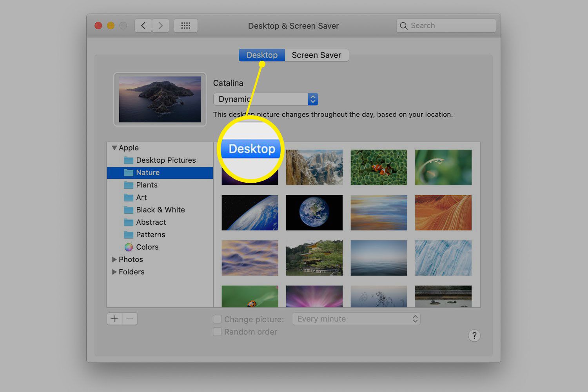Choose the green curled leaf wallpaper
The height and width of the screenshot is (392, 588).
(x=443, y=167)
